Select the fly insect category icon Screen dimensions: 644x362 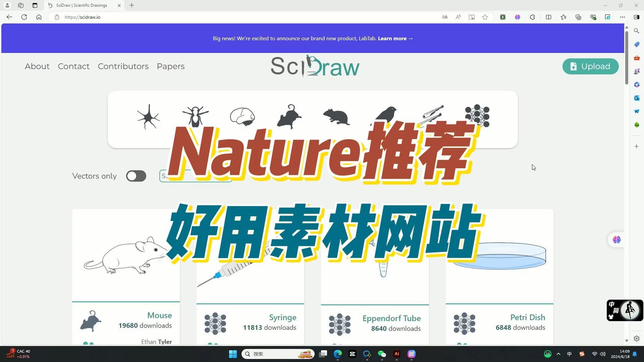(x=196, y=116)
